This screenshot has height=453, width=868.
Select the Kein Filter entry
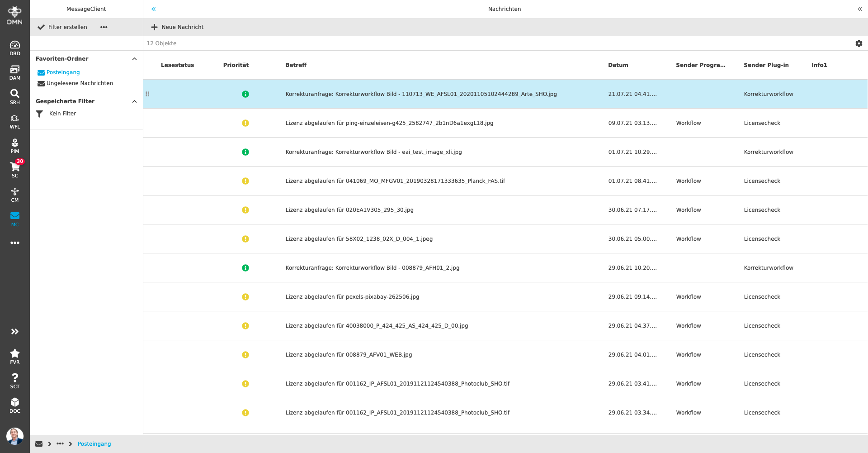point(62,114)
